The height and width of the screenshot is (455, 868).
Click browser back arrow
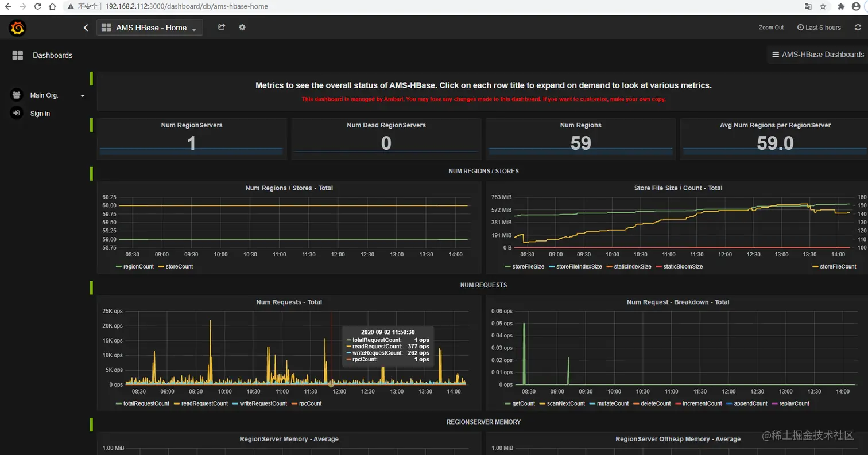8,6
